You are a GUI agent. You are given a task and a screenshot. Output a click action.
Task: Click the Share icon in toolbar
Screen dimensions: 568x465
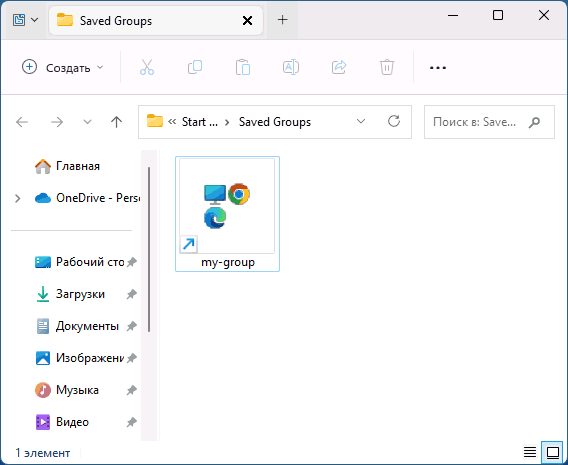coord(339,67)
